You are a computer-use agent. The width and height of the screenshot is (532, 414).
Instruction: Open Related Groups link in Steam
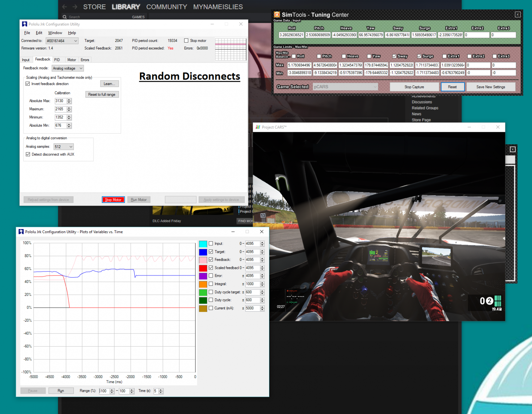tap(425, 108)
